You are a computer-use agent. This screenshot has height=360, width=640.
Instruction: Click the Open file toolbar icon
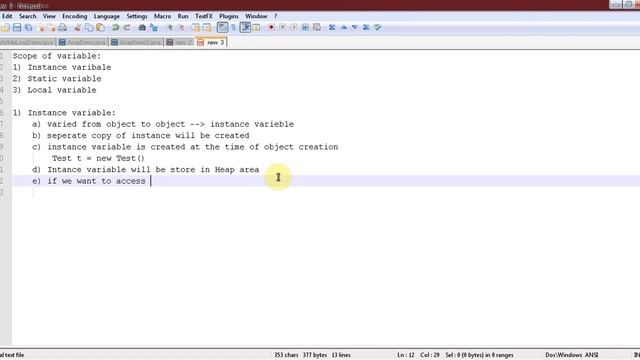point(5,27)
